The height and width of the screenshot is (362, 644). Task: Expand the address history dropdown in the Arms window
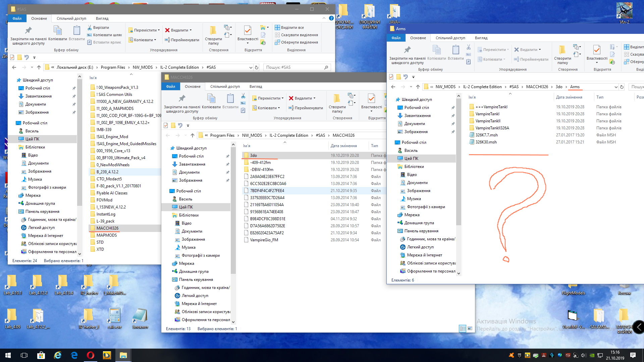(616, 87)
